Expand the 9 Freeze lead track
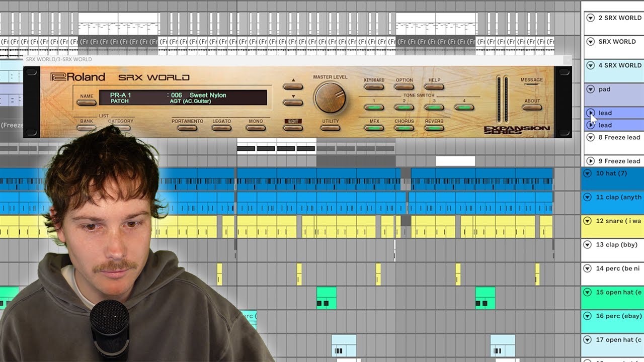Viewport: 644px width, 362px height. pos(591,161)
